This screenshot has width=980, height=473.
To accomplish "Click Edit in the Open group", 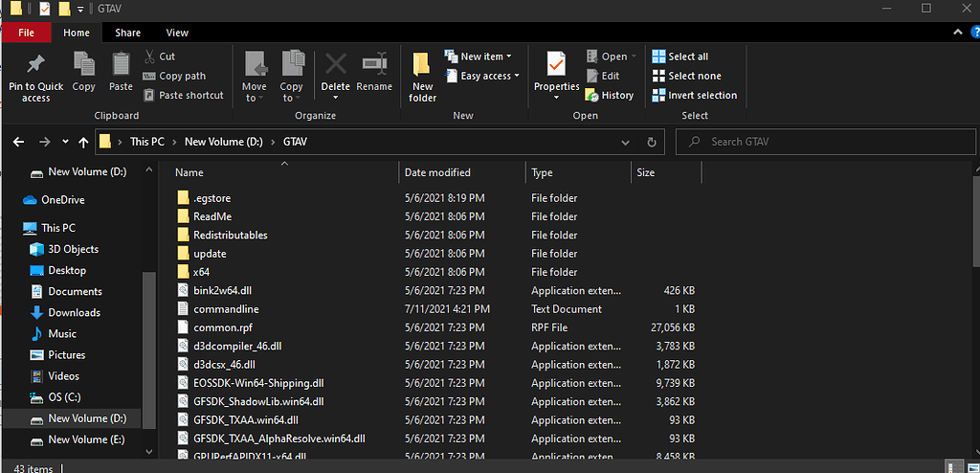I will 603,76.
